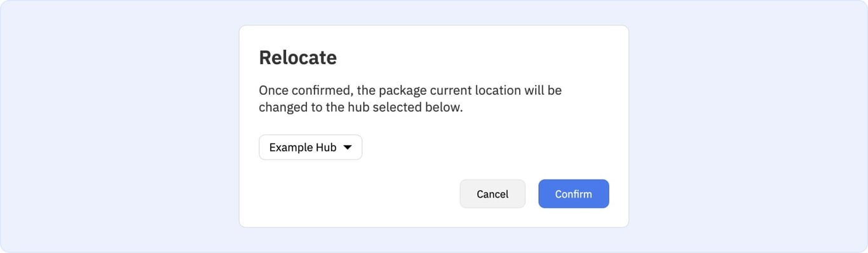Show hub options via the down triangle
868x253 pixels.
348,147
